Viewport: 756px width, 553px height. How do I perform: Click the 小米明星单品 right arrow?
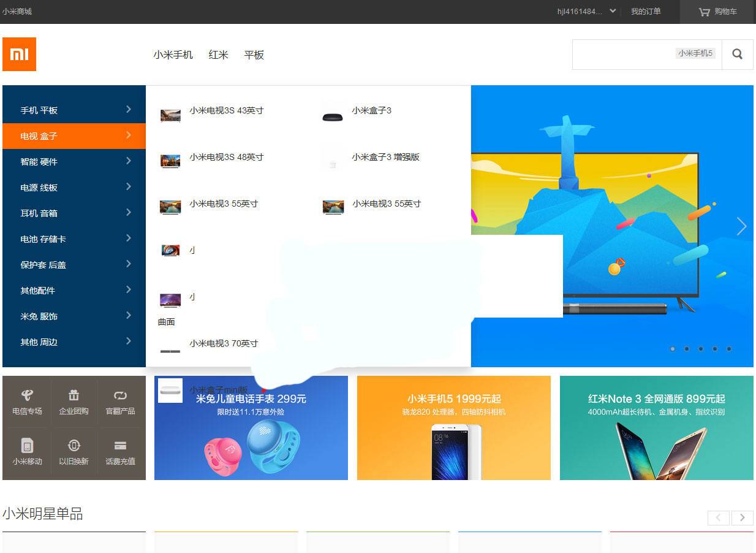click(742, 517)
